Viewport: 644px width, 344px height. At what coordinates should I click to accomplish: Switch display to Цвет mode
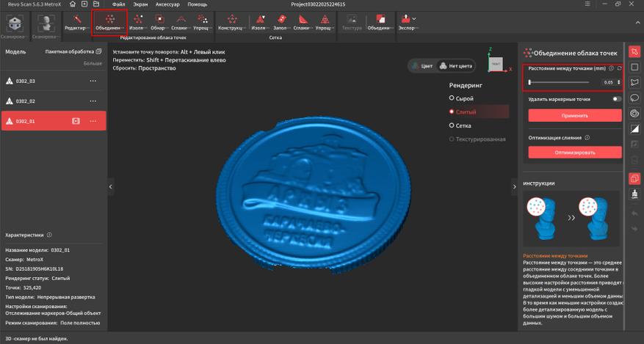422,66
